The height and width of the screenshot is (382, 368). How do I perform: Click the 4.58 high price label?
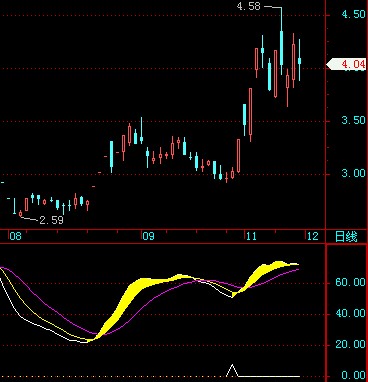coord(248,6)
